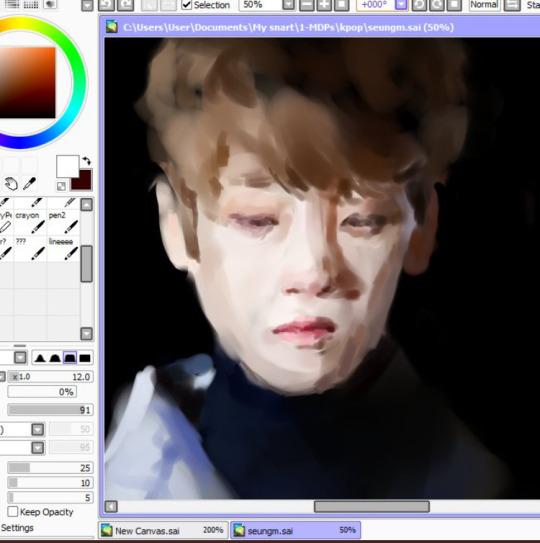
Task: Rotate the canvas view counterclockwise
Action: tap(419, 5)
